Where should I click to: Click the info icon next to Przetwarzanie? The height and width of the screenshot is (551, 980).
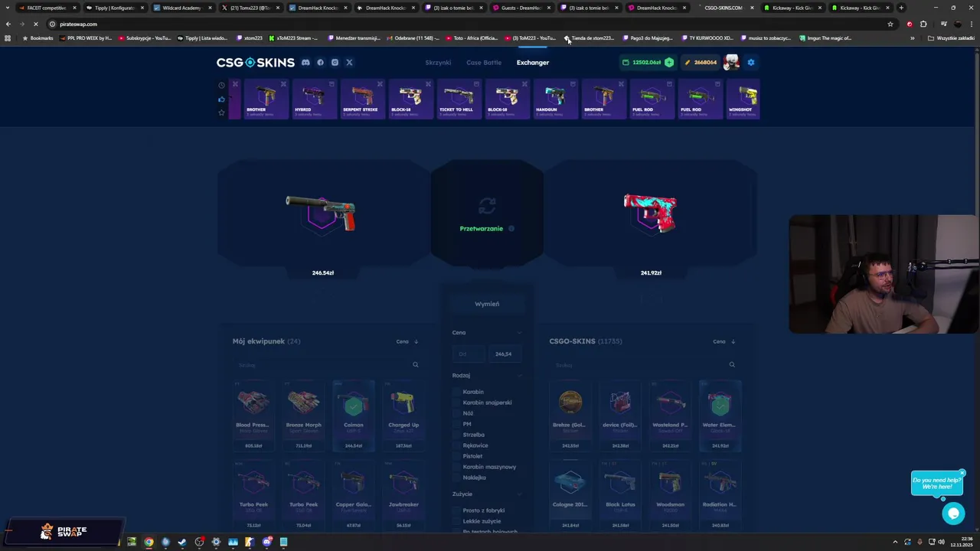click(511, 228)
